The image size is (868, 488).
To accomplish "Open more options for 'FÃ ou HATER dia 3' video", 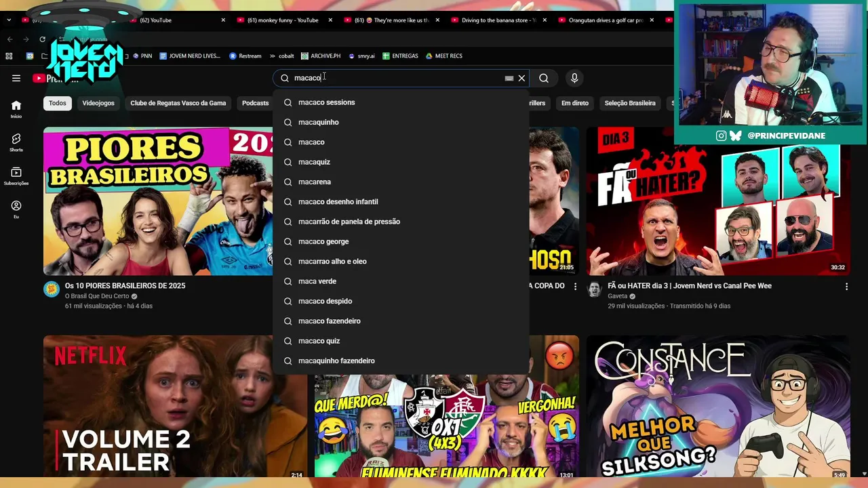I will pos(846,287).
